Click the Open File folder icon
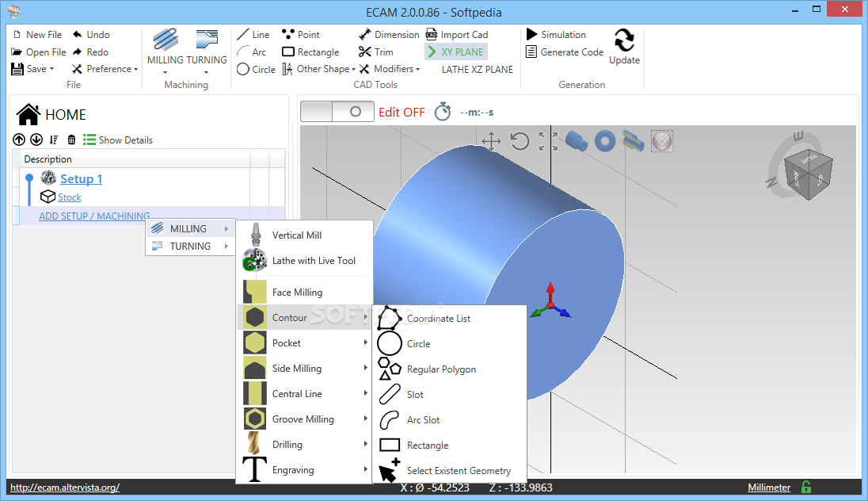The image size is (868, 501). coord(17,52)
